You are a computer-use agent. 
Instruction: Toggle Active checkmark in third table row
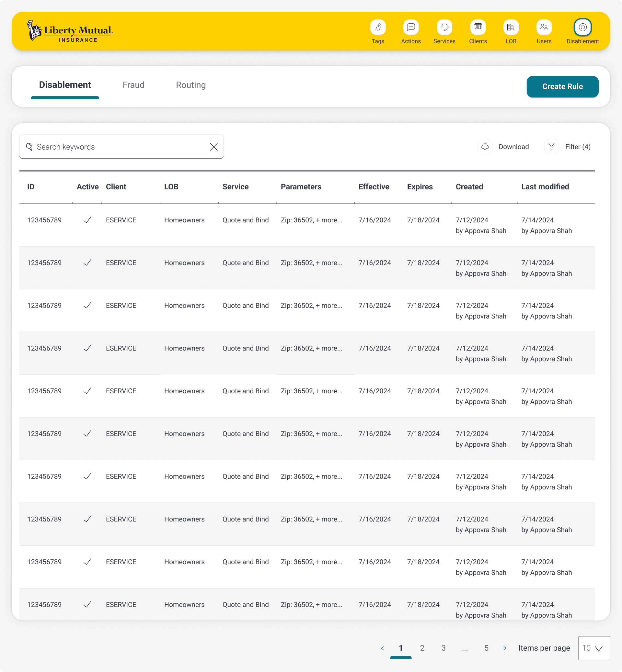87,305
